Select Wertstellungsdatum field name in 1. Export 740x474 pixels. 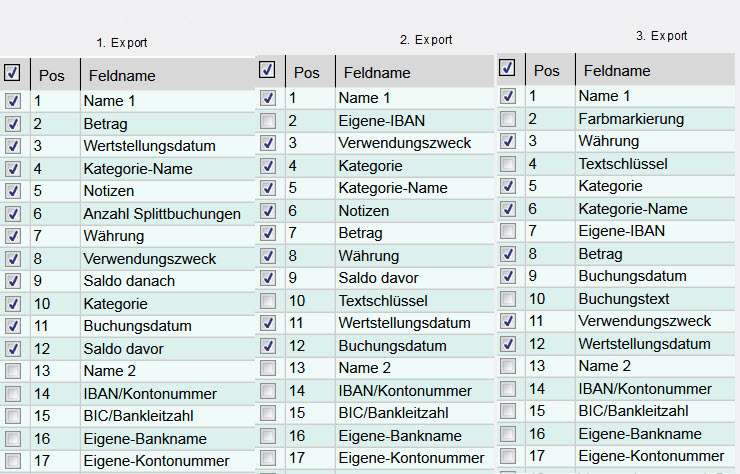click(150, 146)
